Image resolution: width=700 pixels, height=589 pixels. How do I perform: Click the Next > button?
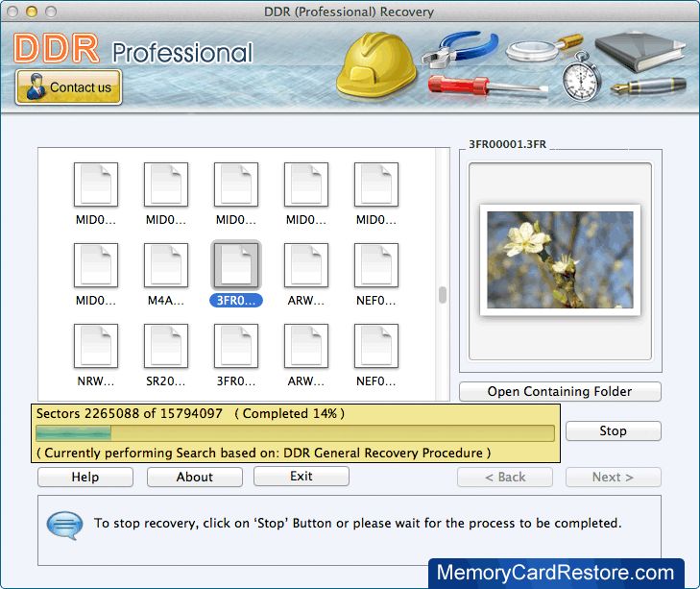[613, 477]
